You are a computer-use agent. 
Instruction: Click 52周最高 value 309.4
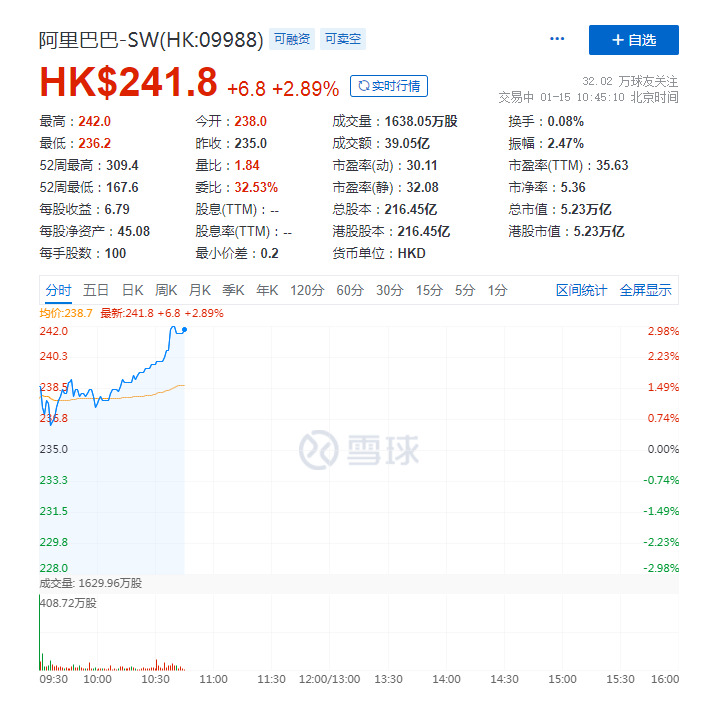click(122, 165)
